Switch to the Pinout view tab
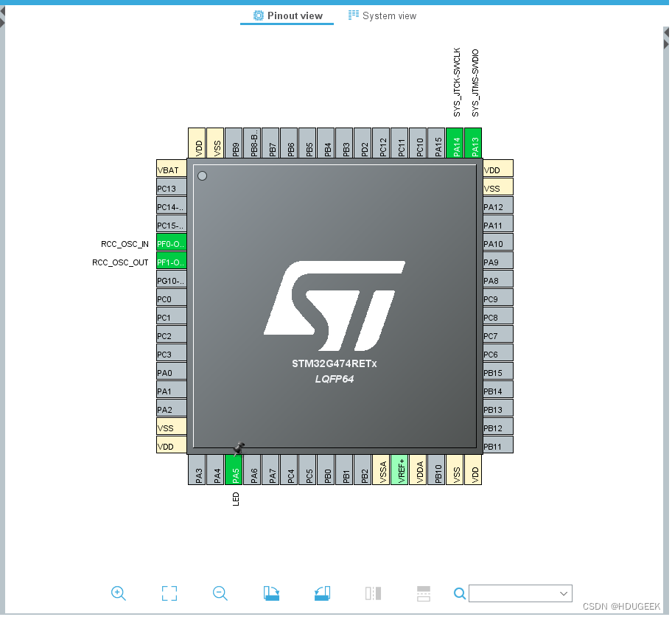Image resolution: width=672 pixels, height=617 pixels. pos(288,16)
